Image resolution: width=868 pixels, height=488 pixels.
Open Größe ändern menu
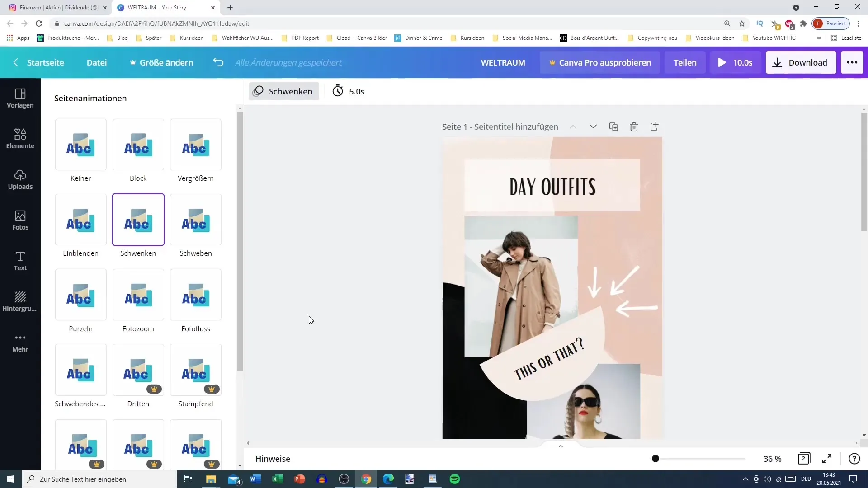pos(161,62)
